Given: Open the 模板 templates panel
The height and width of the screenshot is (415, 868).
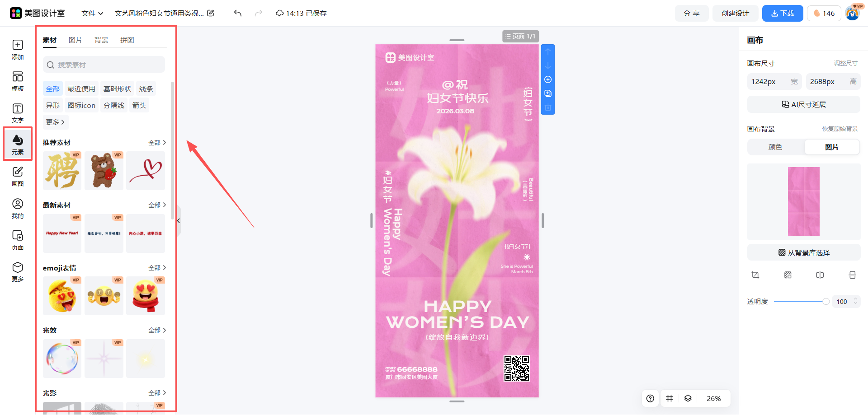Looking at the screenshot, I should [18, 81].
